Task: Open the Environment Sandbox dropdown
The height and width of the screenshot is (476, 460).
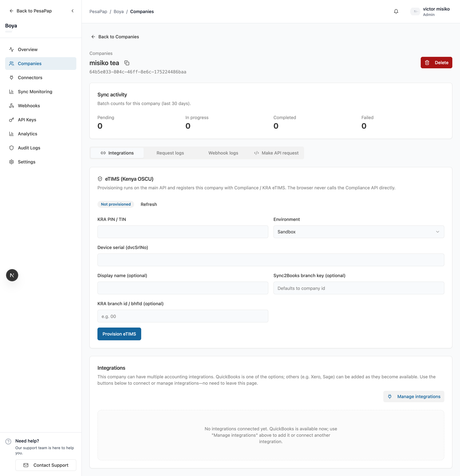Action: [x=359, y=232]
